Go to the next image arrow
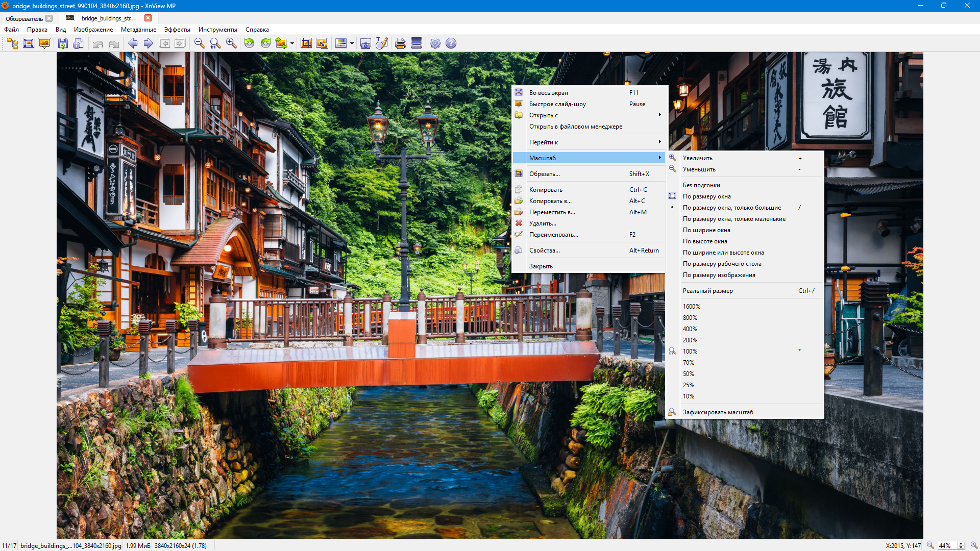This screenshot has height=551, width=980. click(x=149, y=43)
